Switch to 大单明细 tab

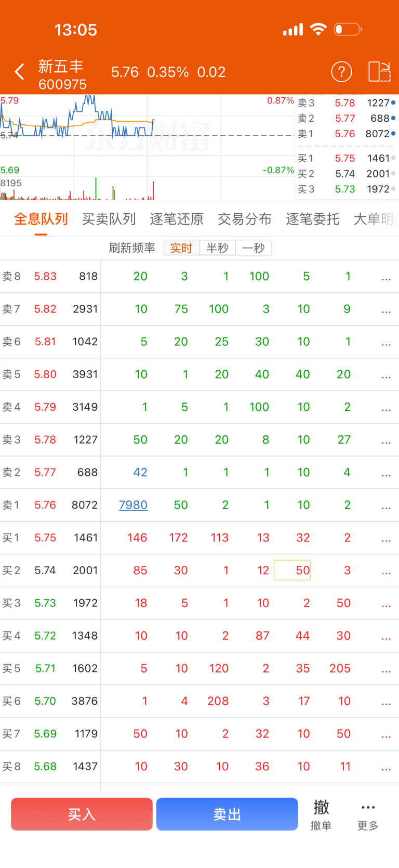tap(376, 219)
